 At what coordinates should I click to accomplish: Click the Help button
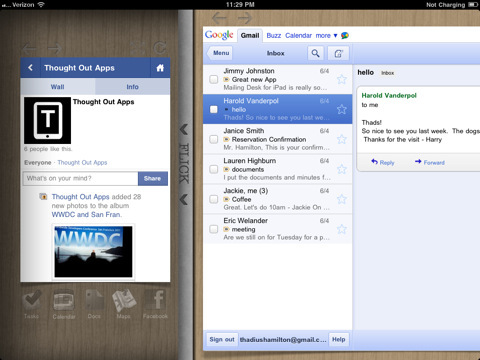[339, 340]
